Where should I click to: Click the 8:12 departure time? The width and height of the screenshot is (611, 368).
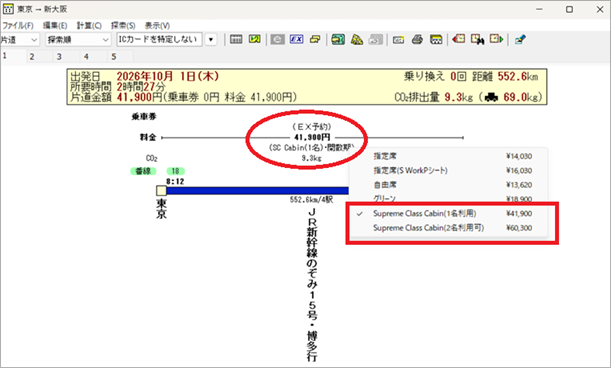tap(175, 182)
